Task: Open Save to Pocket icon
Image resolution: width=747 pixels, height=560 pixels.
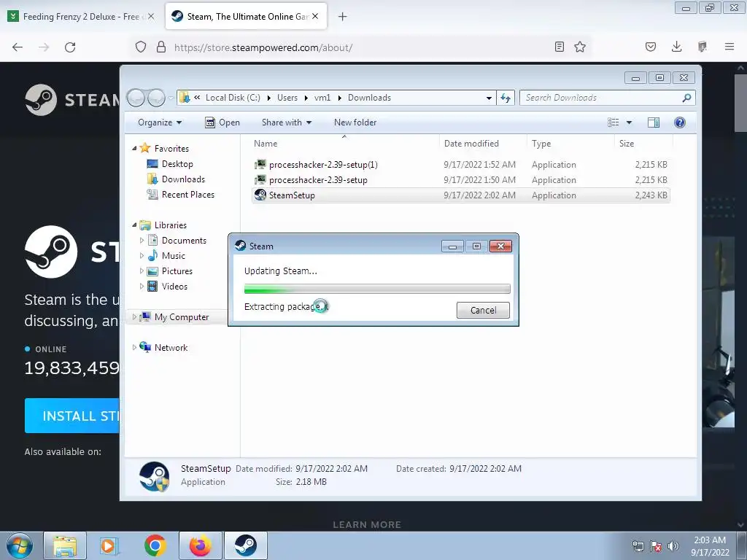Action: pos(651,47)
